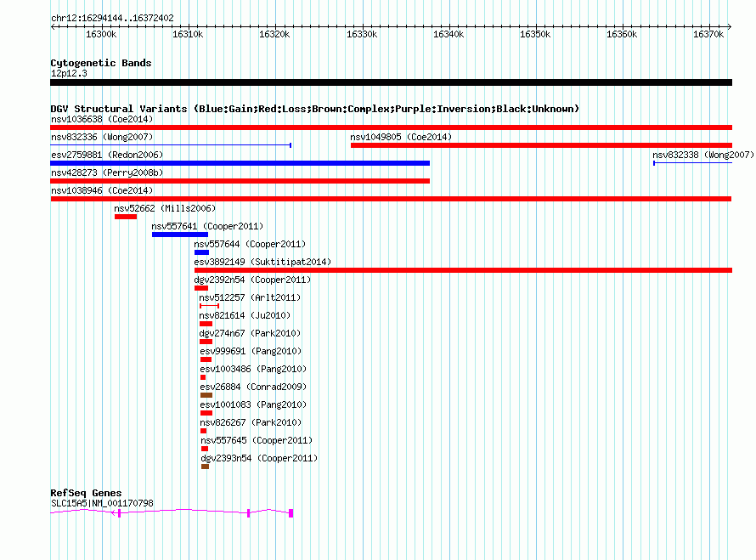Open nsv821614 (Ju2010) variant label
The height and width of the screenshot is (560, 756).
pyautogui.click(x=245, y=315)
